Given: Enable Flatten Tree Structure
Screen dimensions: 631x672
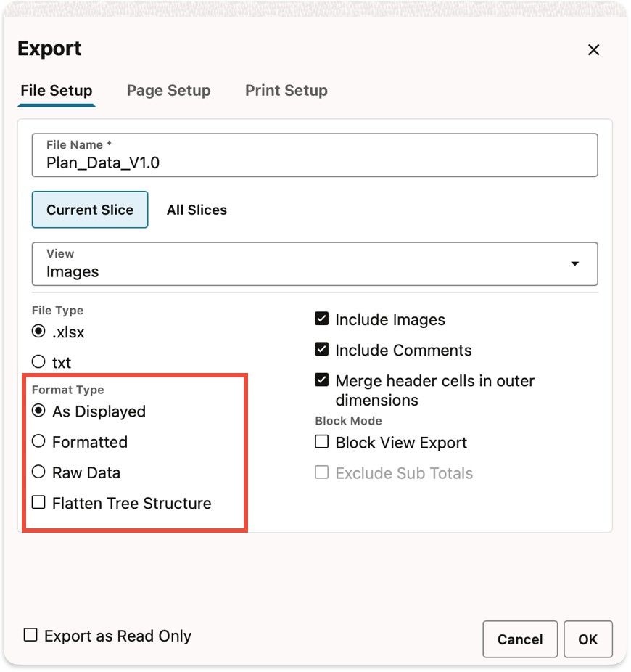Looking at the screenshot, I should coord(38,502).
